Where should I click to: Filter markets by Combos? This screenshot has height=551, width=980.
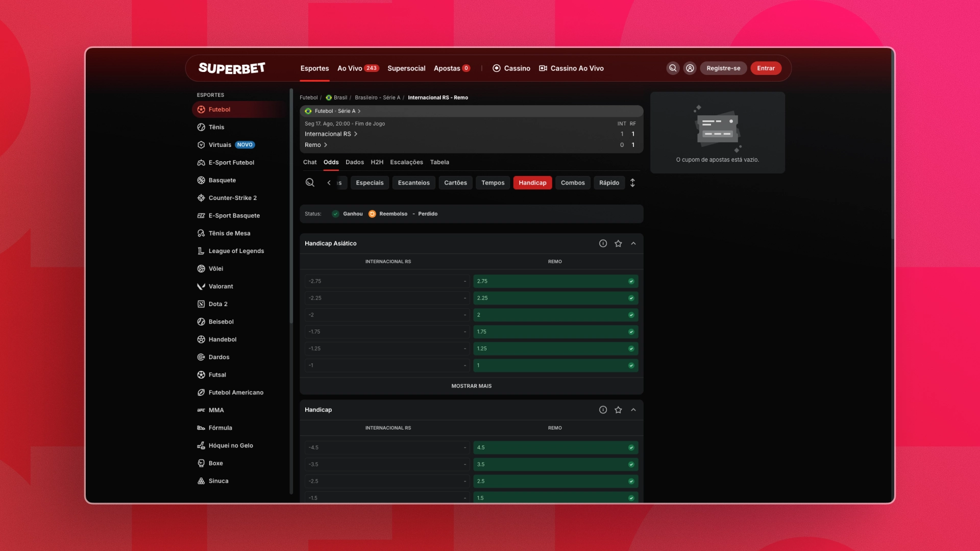pyautogui.click(x=573, y=183)
